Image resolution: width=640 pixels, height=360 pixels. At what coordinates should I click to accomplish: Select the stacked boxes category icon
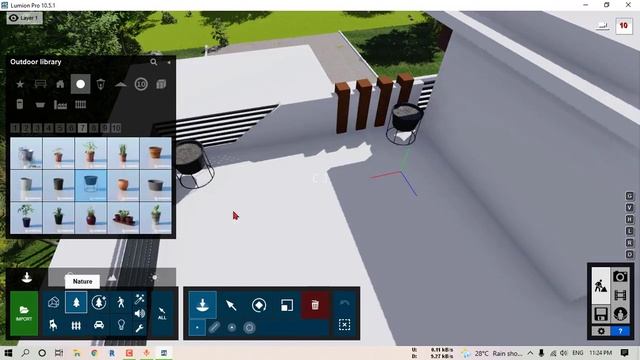[161, 84]
